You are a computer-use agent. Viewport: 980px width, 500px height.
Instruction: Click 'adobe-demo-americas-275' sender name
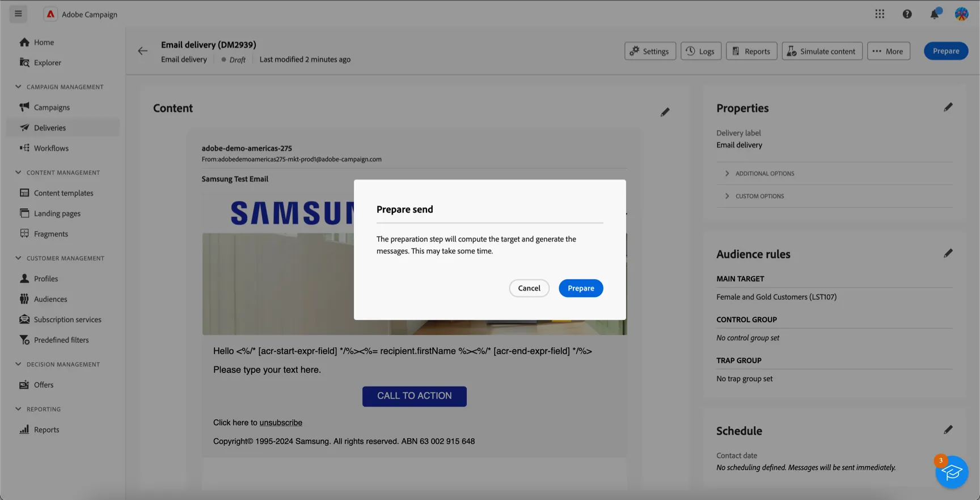[x=247, y=148]
